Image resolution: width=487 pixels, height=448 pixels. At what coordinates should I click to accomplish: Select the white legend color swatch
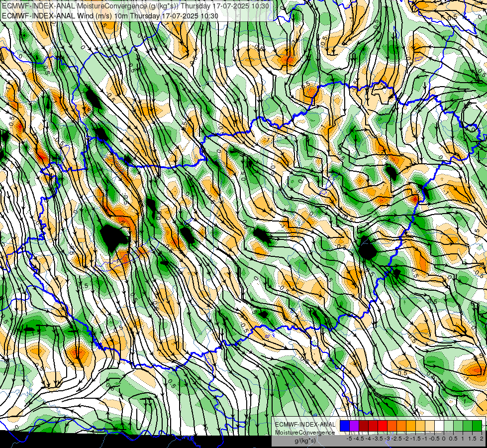coord(439,426)
